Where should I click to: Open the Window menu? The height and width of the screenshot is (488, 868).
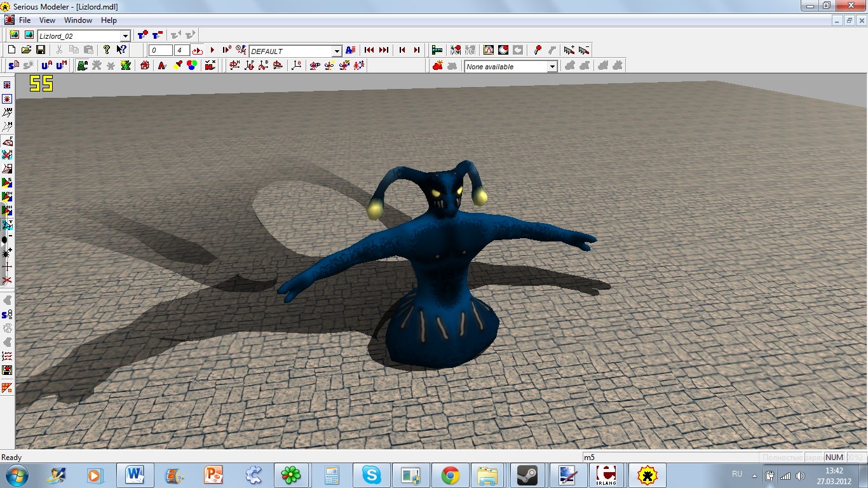point(78,20)
